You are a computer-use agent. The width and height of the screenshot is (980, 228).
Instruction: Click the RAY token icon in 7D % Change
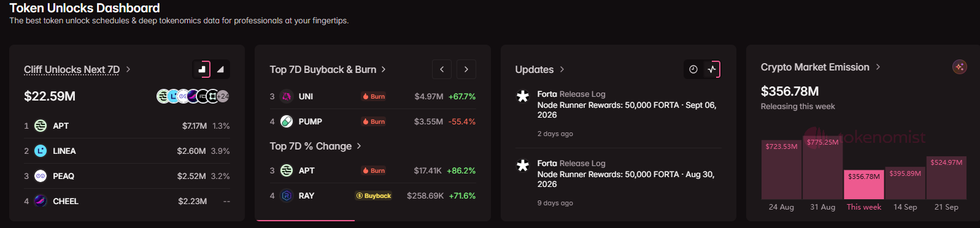click(x=287, y=196)
